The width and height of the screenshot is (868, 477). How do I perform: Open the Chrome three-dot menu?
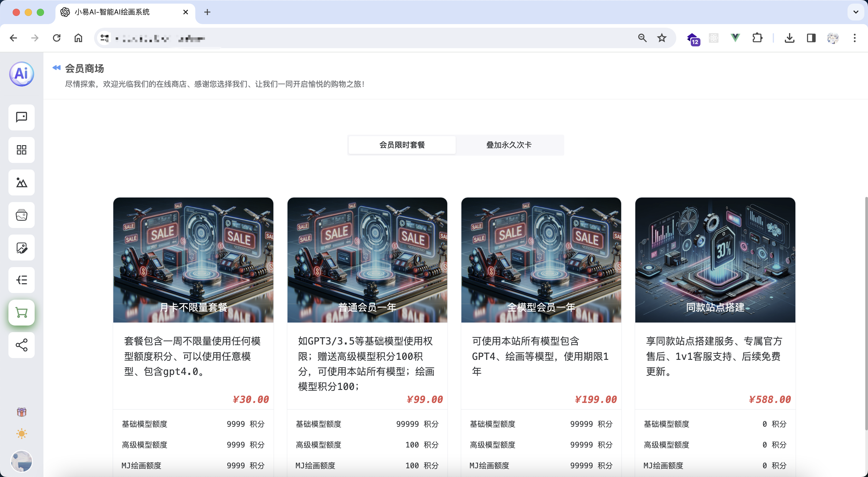[x=854, y=38]
